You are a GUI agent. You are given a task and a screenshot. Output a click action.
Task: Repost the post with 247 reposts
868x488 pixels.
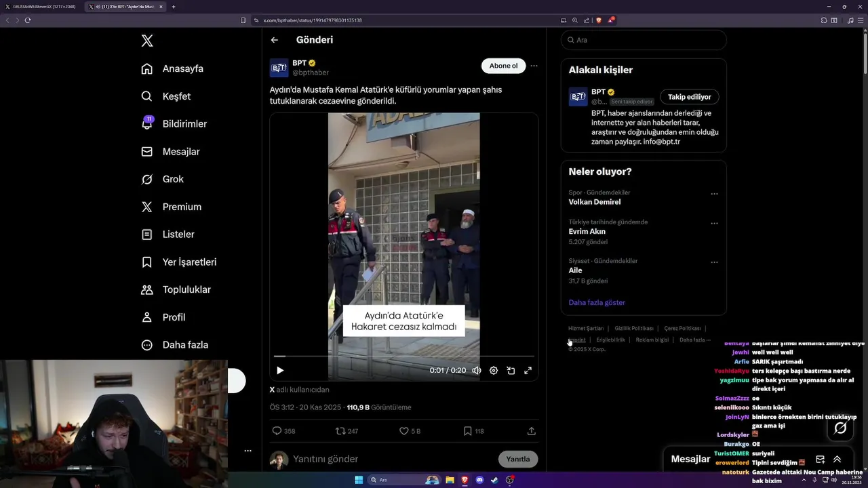point(347,431)
